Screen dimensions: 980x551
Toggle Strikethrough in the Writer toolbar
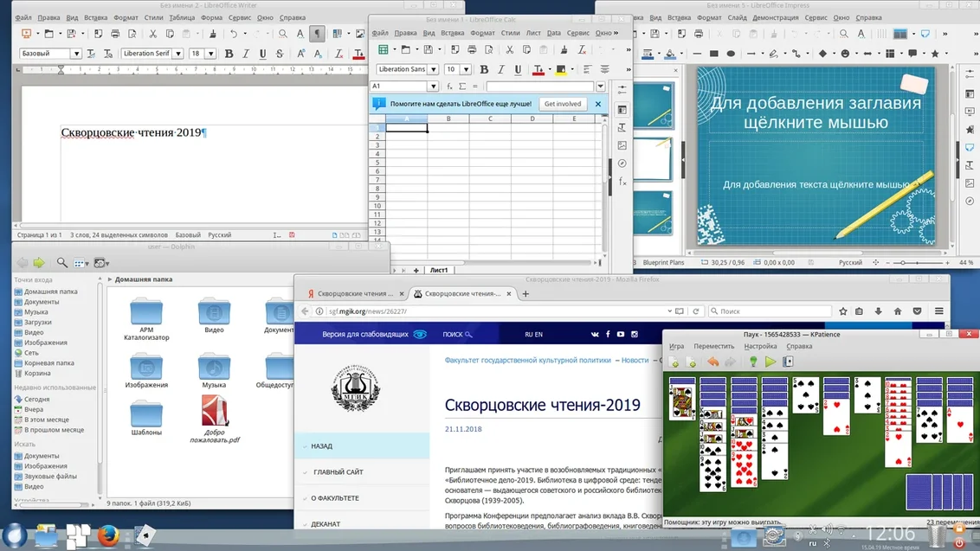coord(280,54)
